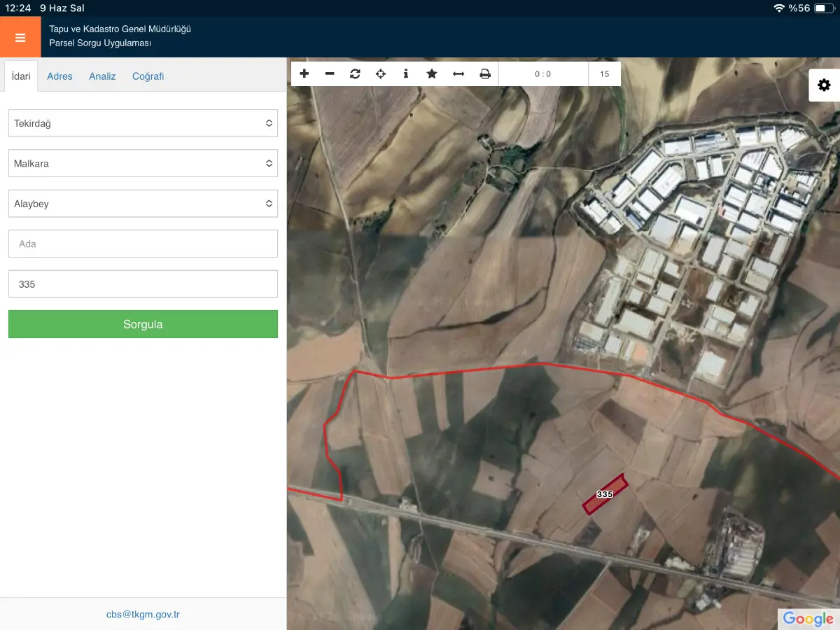Open the orange hamburger menu

[20, 37]
